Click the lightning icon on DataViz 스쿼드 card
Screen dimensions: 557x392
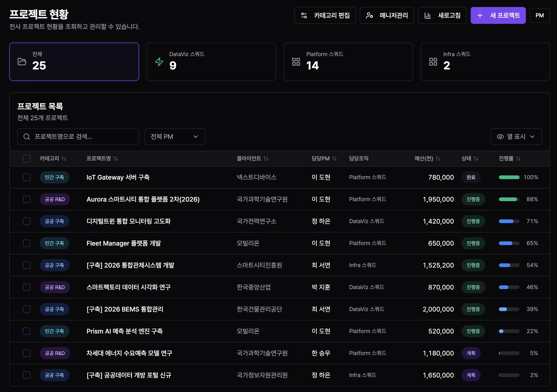159,62
